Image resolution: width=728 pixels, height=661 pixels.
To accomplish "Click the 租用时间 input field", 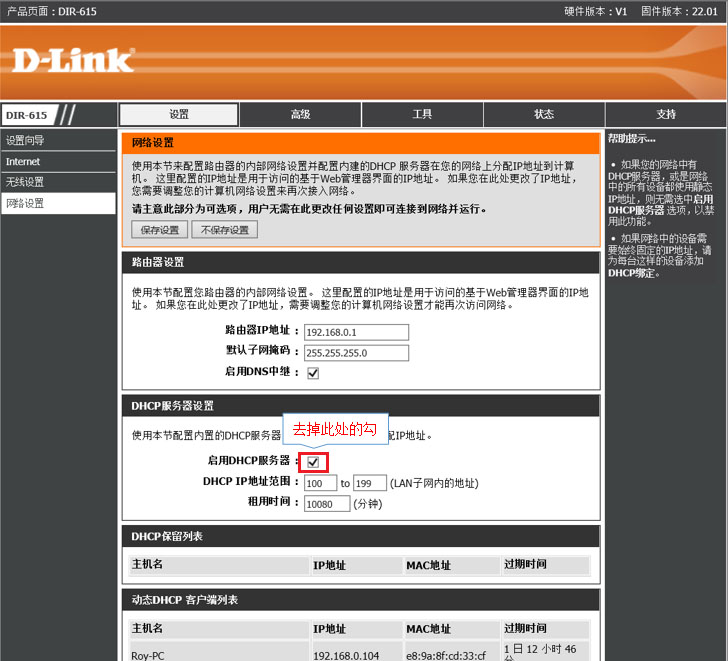I will (327, 504).
